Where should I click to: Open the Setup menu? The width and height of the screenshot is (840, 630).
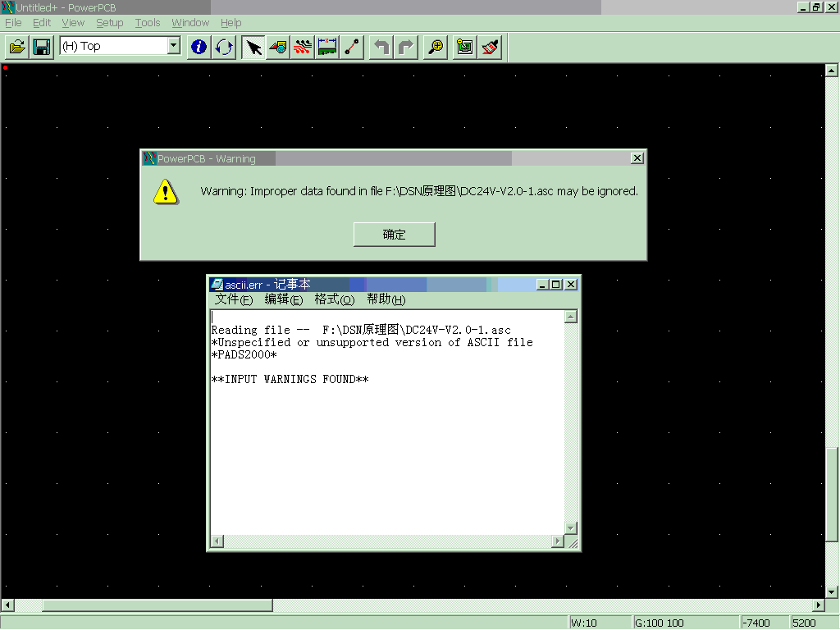(110, 22)
